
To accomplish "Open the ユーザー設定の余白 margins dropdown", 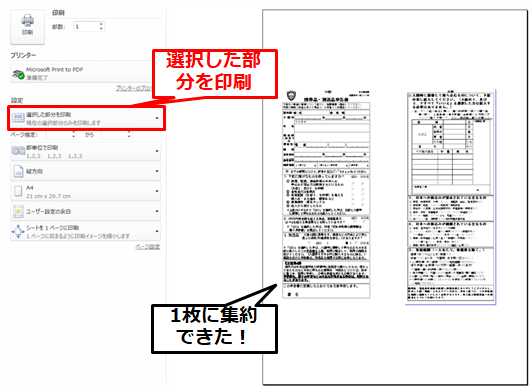I will click(x=86, y=212).
